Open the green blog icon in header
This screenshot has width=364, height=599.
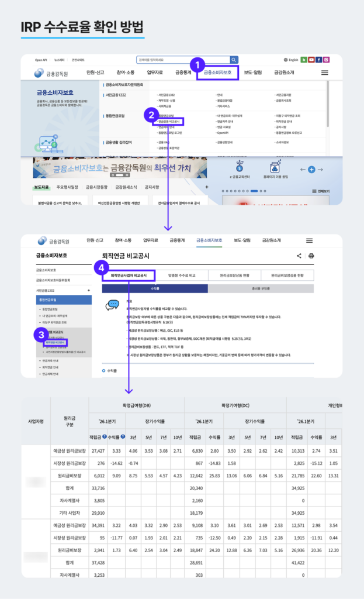point(304,60)
